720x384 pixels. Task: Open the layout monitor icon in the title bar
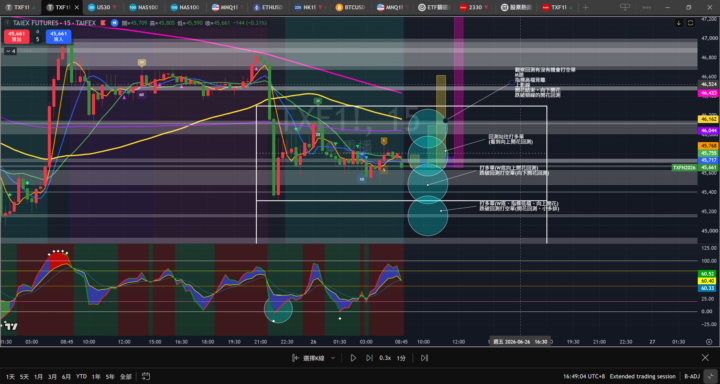click(625, 7)
